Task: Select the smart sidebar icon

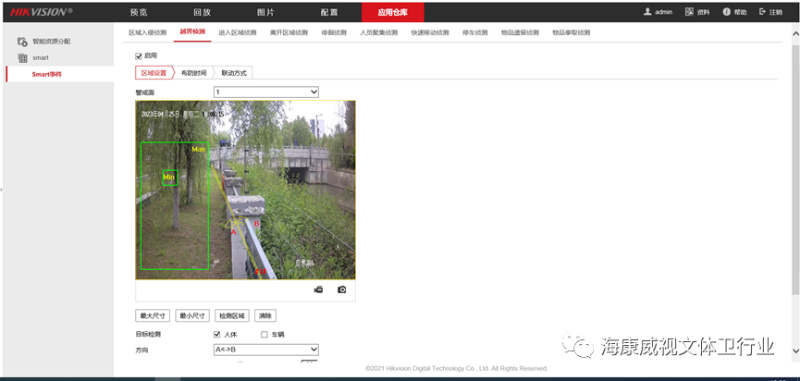Action: [x=22, y=58]
